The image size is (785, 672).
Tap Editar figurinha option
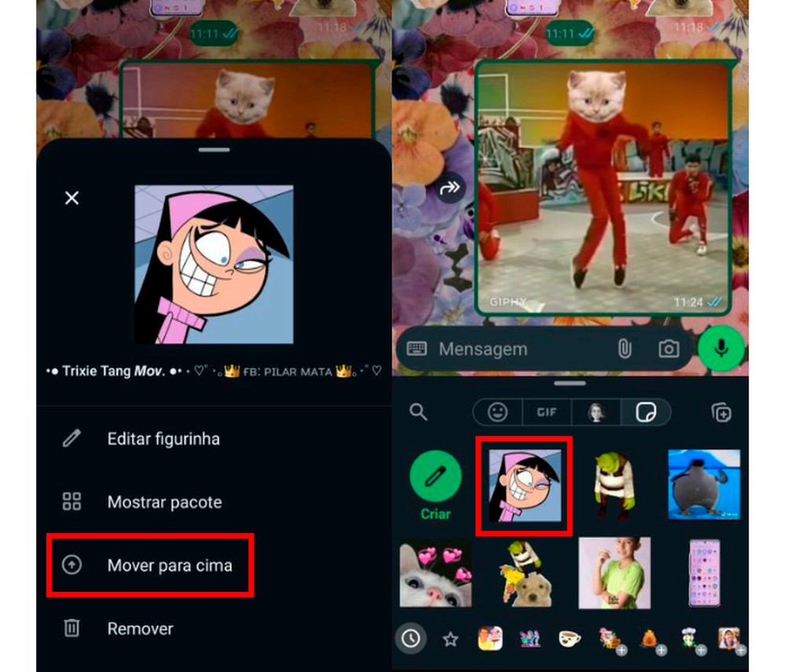(x=163, y=439)
